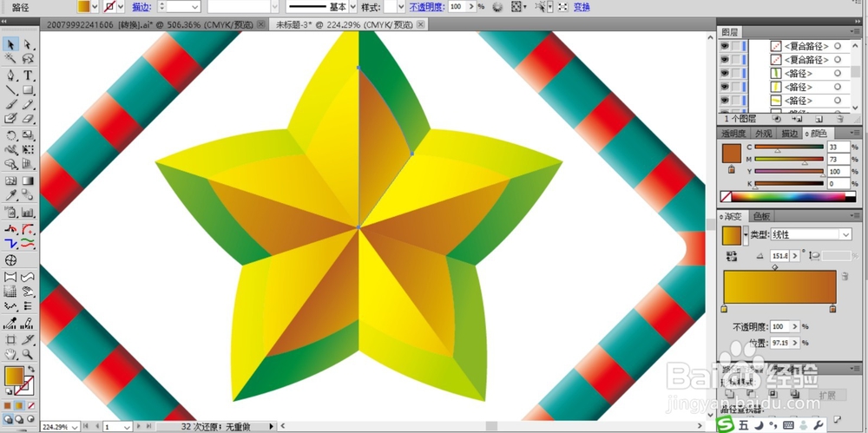868x433 pixels.
Task: Open the 色板 panel tab
Action: 762,217
